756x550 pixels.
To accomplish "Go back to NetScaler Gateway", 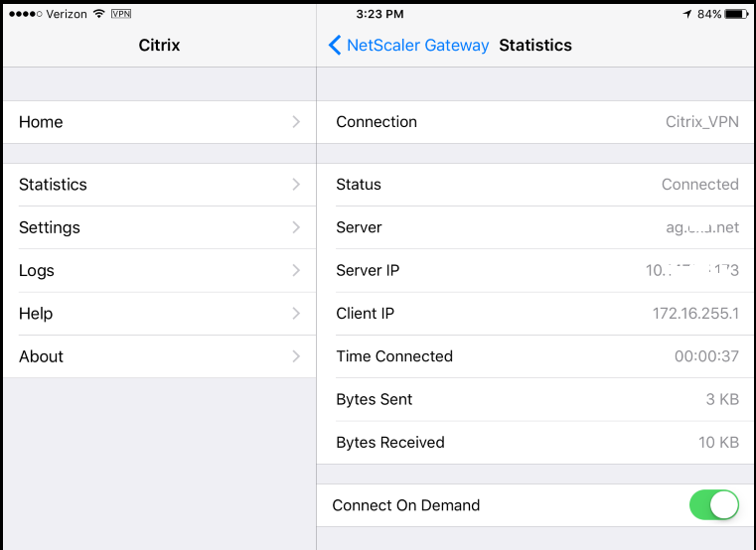I will [417, 45].
